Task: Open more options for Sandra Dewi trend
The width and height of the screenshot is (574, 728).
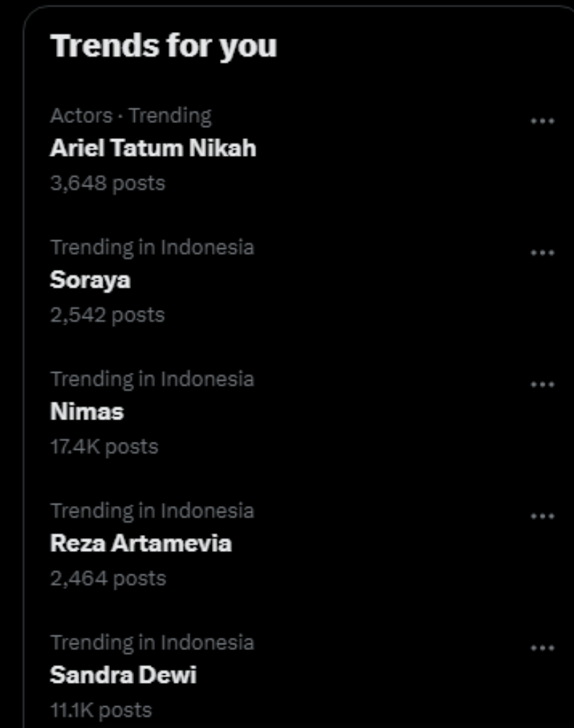Action: [543, 648]
